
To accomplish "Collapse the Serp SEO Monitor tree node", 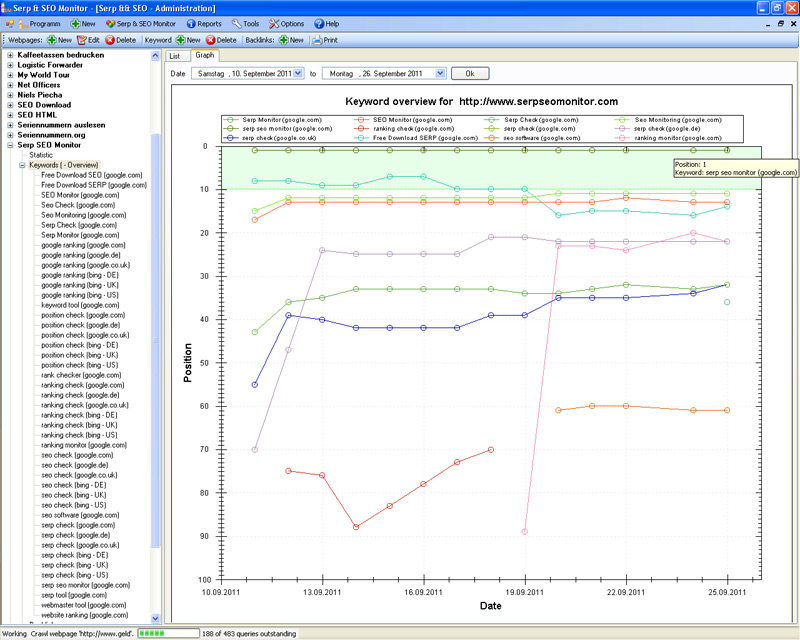I will pos(10,145).
